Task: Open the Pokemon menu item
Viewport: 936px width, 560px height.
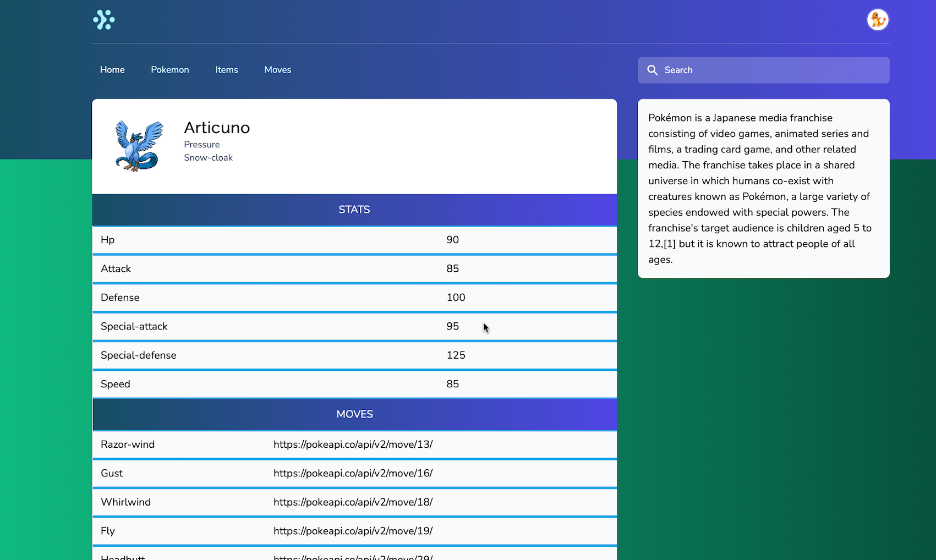Action: tap(170, 70)
